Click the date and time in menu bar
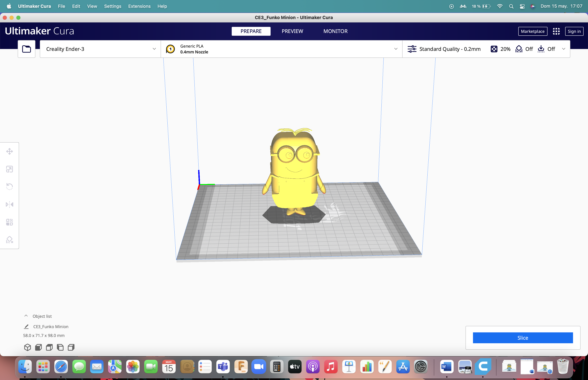Viewport: 588px width, 380px height. (561, 6)
